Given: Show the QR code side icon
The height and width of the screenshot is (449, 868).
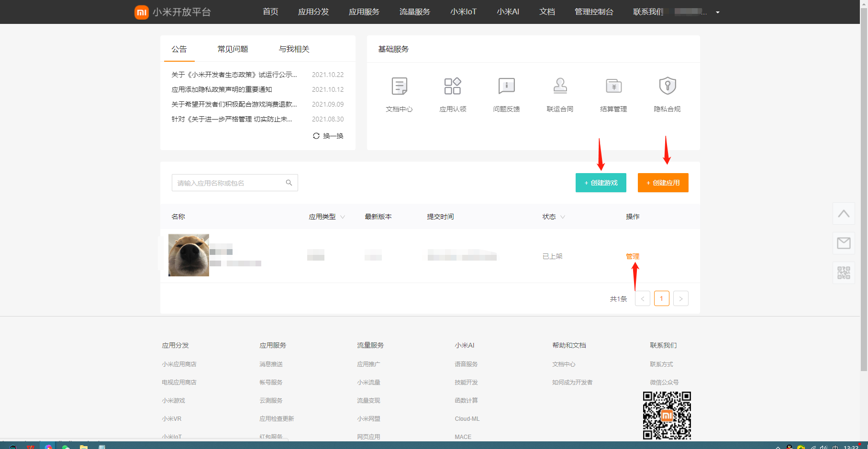Looking at the screenshot, I should click(x=844, y=273).
